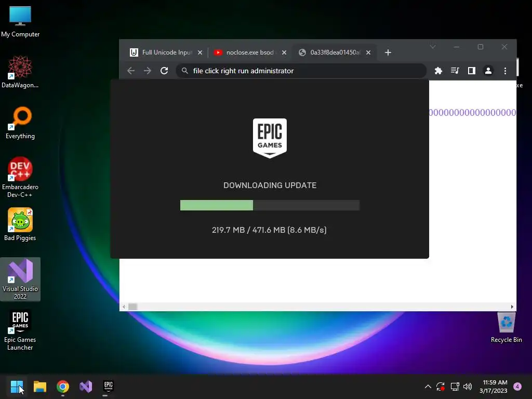The width and height of the screenshot is (532, 399).
Task: Open a new Chrome tab
Action: pyautogui.click(x=388, y=52)
